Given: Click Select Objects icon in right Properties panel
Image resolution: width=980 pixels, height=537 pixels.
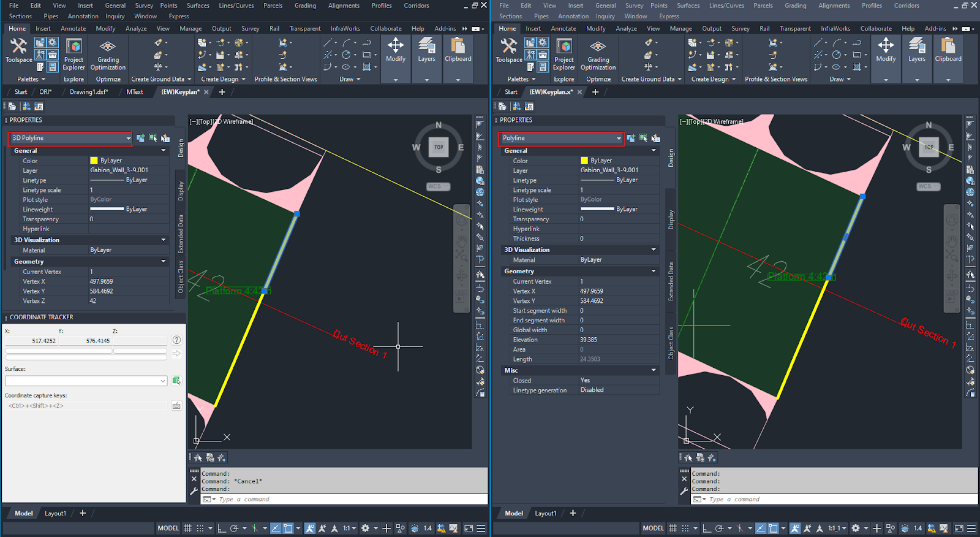Looking at the screenshot, I should pos(643,139).
